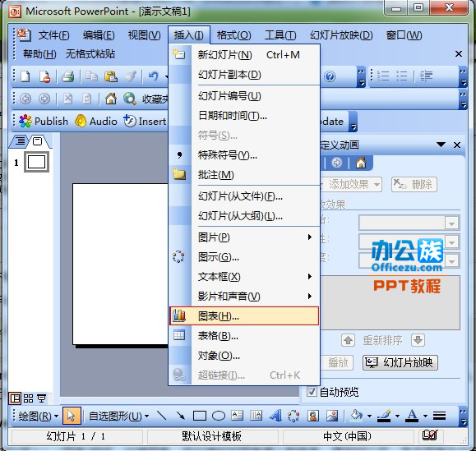Image resolution: width=476 pixels, height=451 pixels.
Task: Open the 自选图形(U) dropdown
Action: [118, 416]
